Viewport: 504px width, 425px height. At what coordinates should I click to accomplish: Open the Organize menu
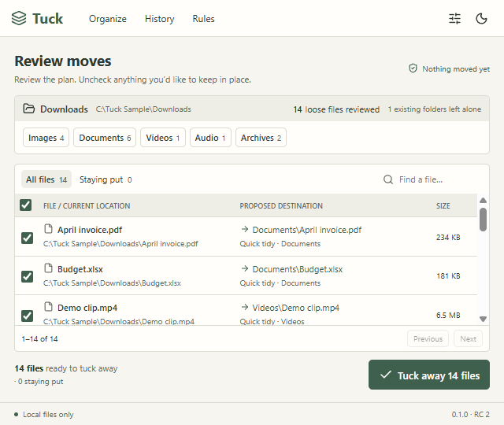click(108, 19)
